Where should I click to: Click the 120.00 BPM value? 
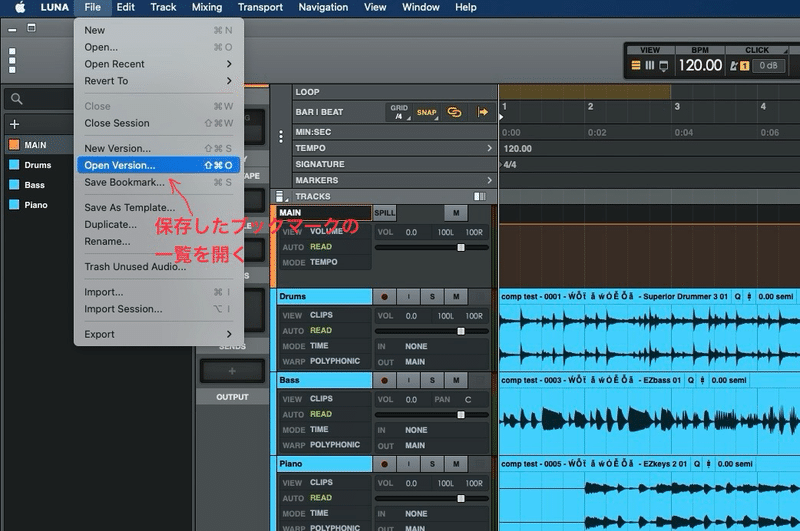tap(700, 65)
